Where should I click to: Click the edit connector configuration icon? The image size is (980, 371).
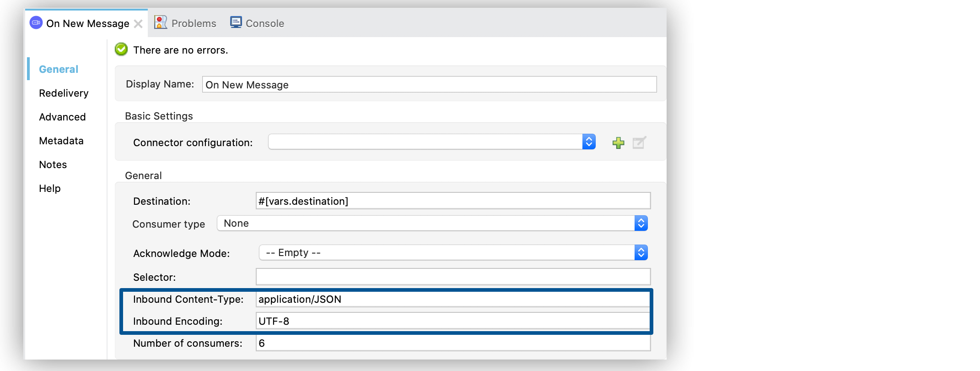639,143
